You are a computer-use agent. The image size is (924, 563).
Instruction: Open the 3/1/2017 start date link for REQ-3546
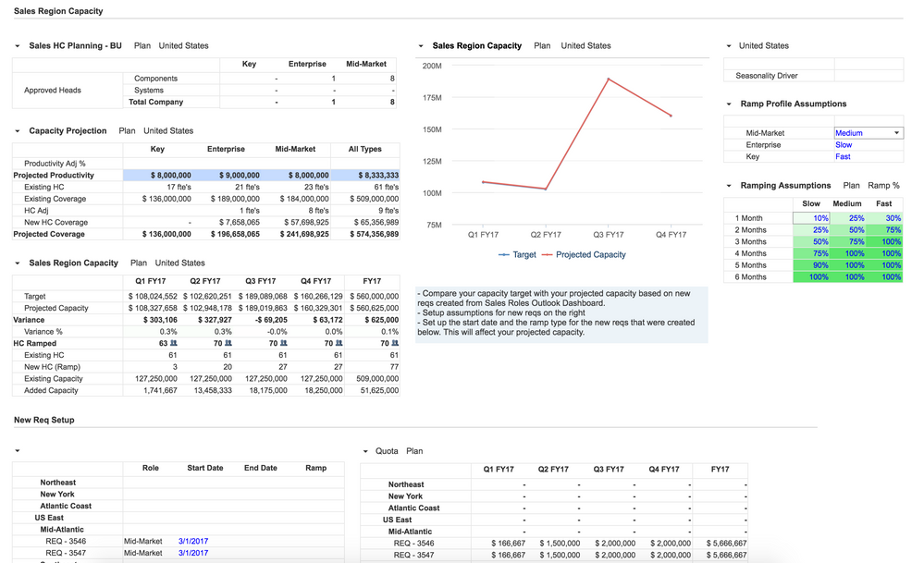tap(192, 542)
